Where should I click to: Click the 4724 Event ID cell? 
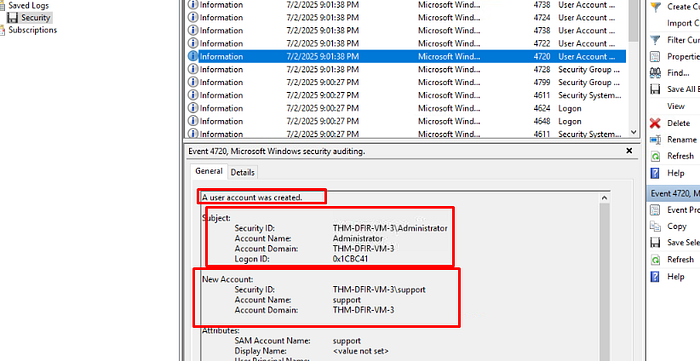click(x=542, y=17)
